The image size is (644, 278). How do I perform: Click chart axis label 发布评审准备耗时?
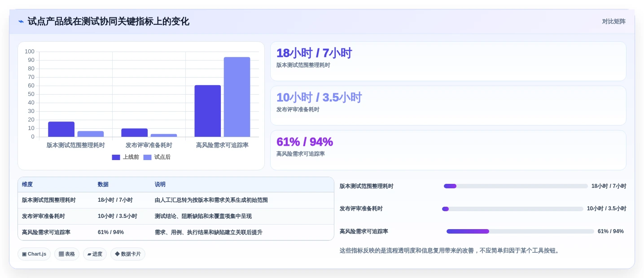coord(149,145)
